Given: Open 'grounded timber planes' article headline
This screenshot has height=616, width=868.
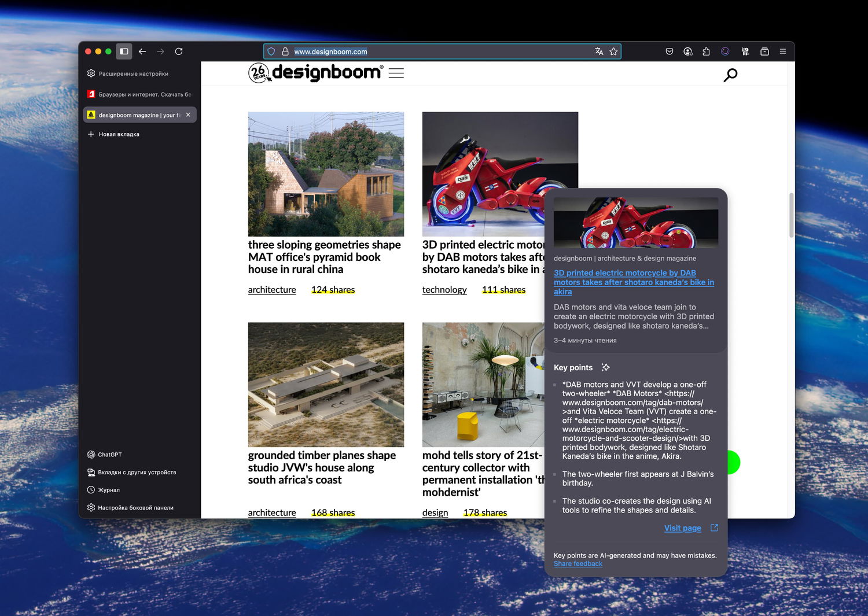Looking at the screenshot, I should (x=322, y=467).
